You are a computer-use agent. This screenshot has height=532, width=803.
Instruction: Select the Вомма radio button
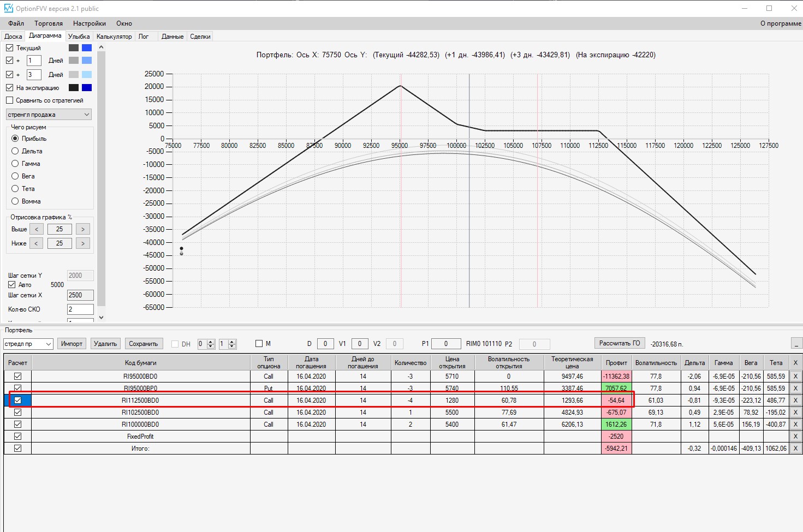pos(15,201)
